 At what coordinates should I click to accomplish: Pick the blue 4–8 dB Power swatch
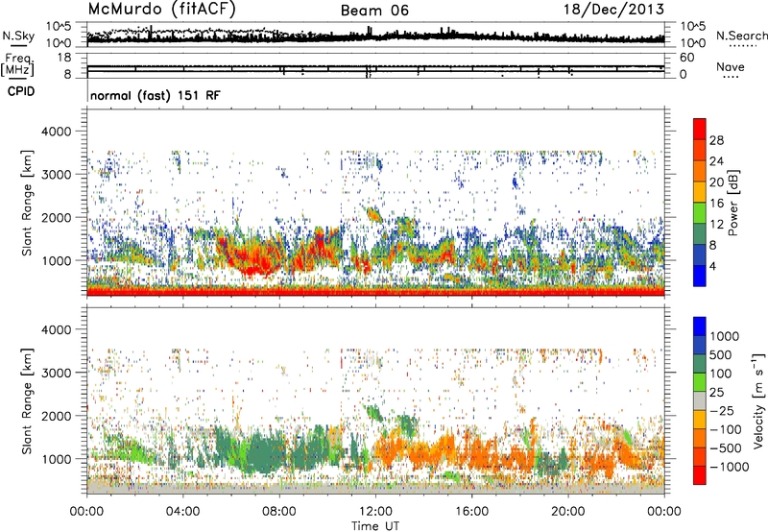700,254
